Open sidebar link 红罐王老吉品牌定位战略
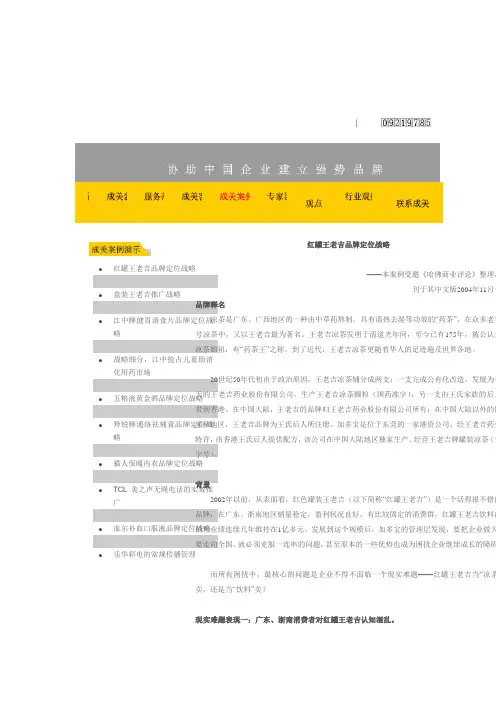This screenshot has width=496, height=702. click(x=154, y=268)
